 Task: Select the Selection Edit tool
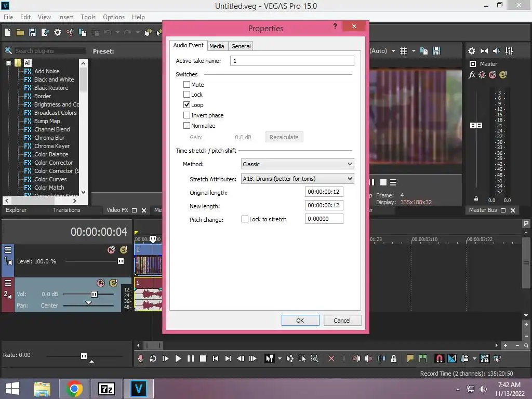[302, 358]
